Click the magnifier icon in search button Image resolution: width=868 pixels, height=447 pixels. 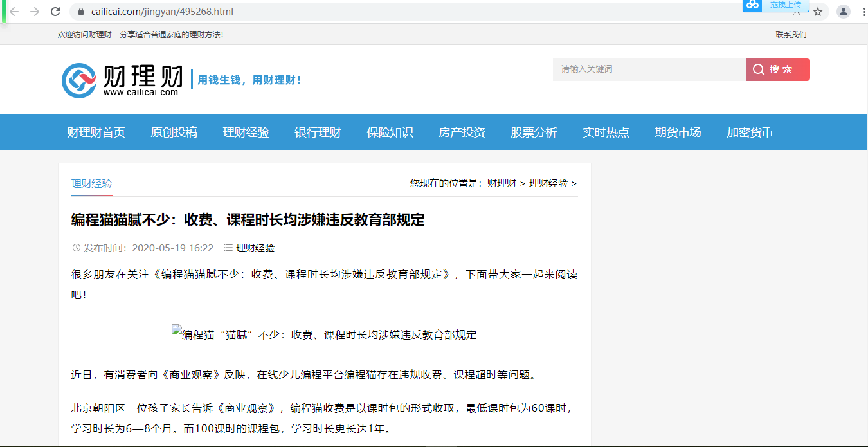click(759, 69)
